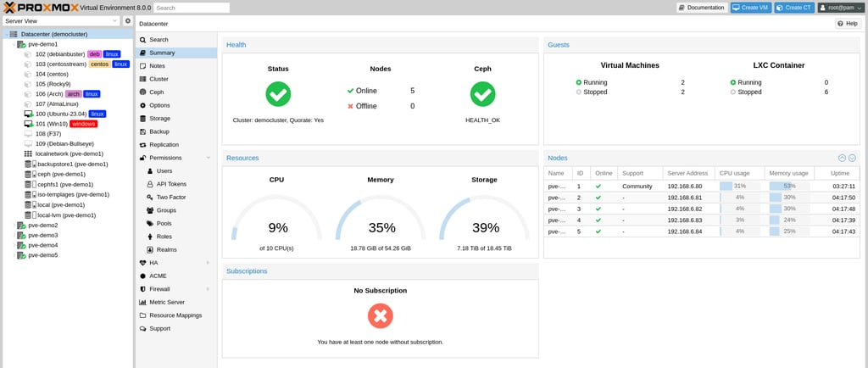Open the Roles menu item
The height and width of the screenshot is (368, 868).
(x=176, y=237)
